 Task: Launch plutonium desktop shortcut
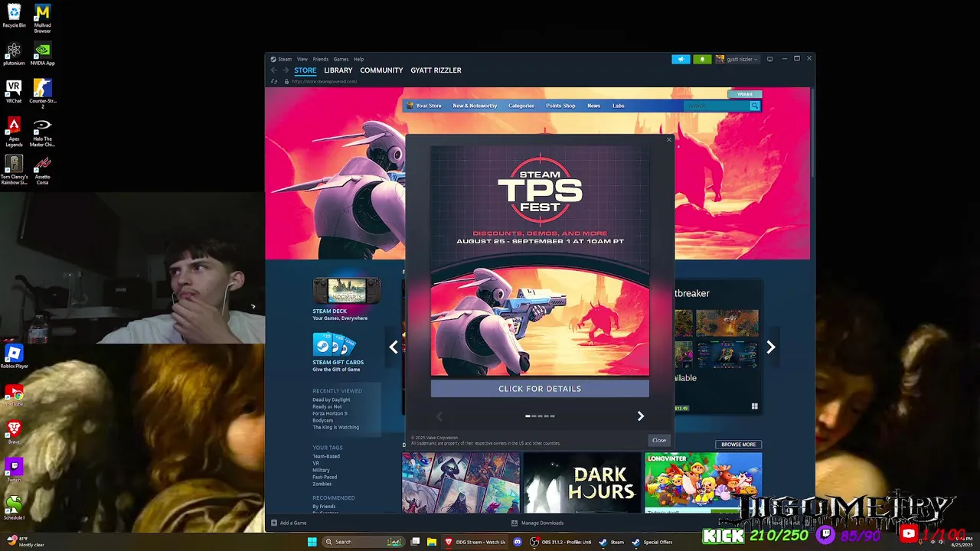point(14,54)
